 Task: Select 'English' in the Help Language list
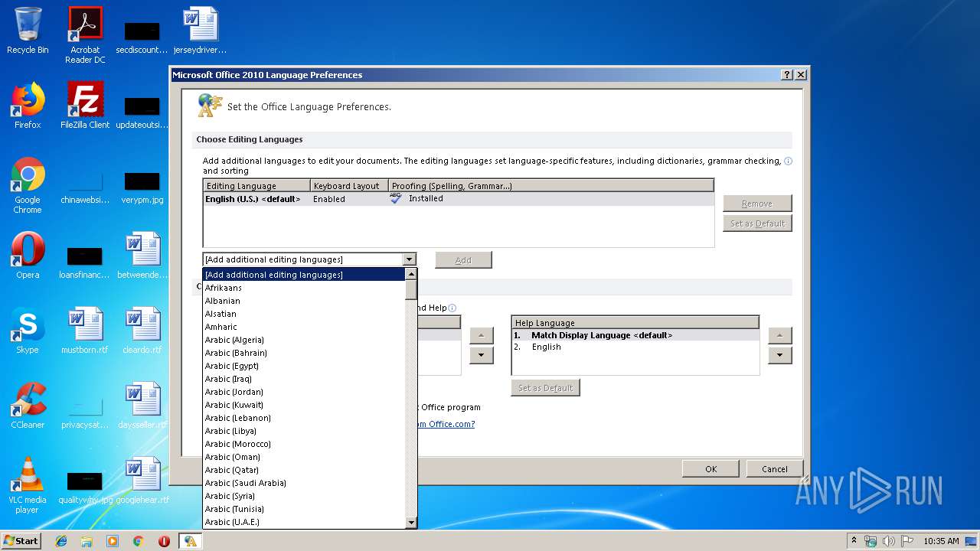point(635,347)
